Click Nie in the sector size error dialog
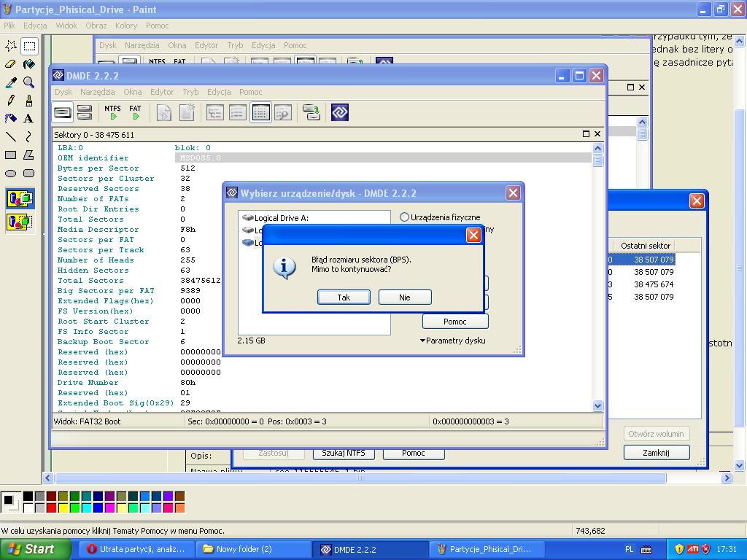The height and width of the screenshot is (560, 747). (x=405, y=297)
